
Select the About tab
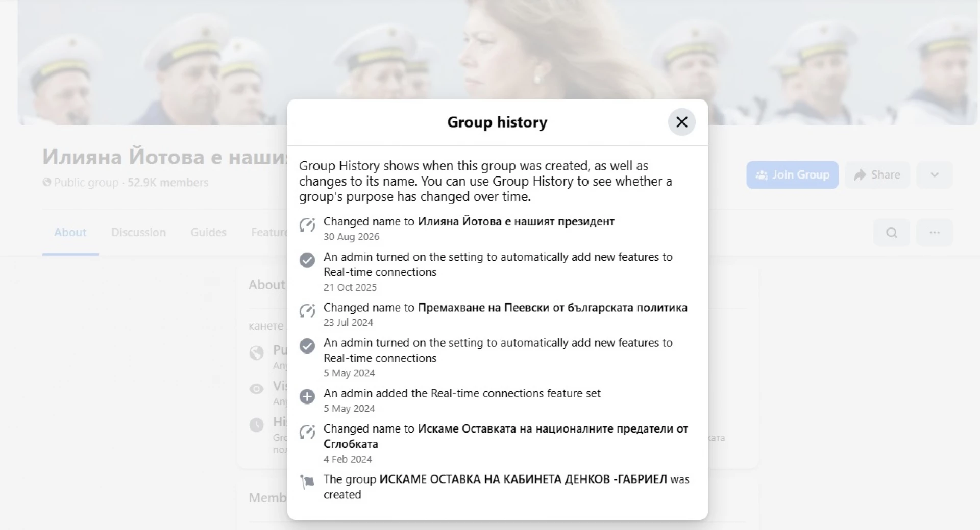[x=70, y=232]
